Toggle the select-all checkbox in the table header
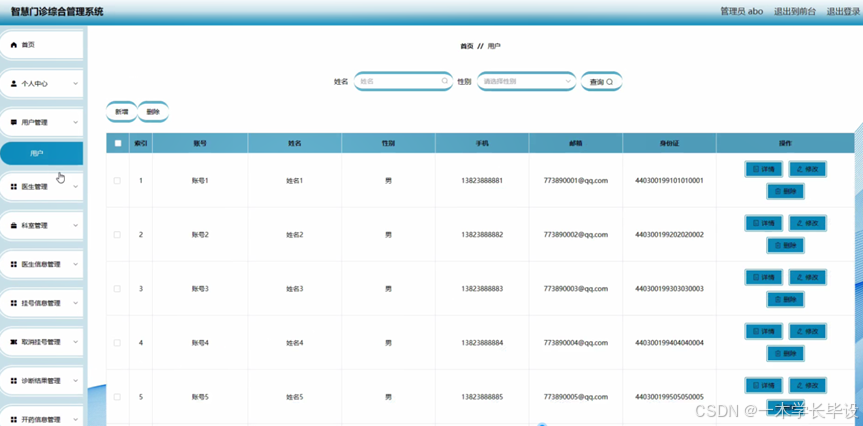This screenshot has height=426, width=863. coord(117,143)
